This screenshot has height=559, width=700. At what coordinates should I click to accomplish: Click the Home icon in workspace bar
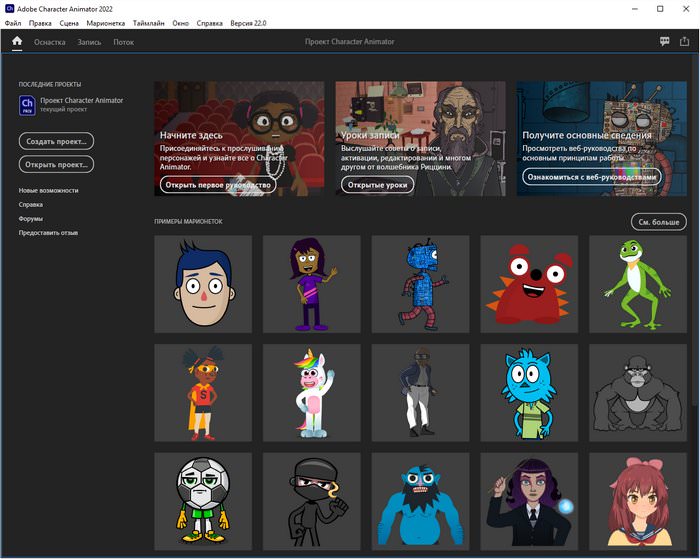tap(17, 42)
